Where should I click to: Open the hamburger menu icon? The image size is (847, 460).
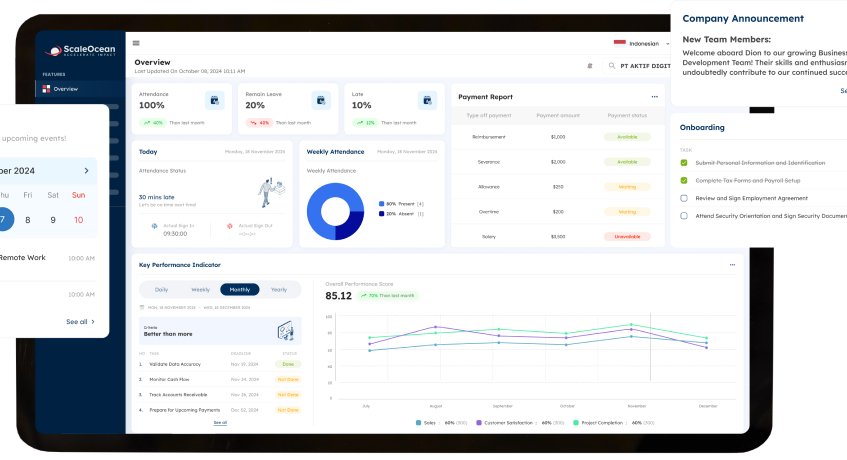point(136,43)
